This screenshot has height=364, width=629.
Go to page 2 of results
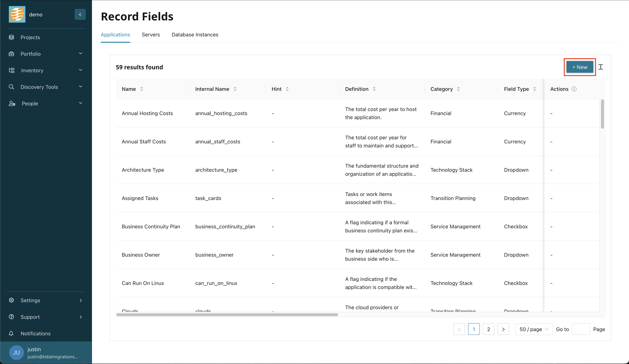click(488, 329)
